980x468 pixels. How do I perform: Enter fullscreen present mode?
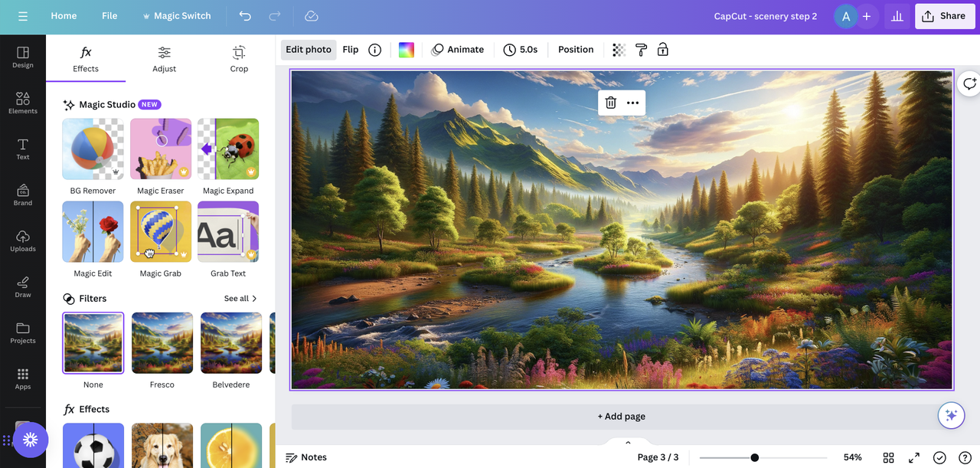[914, 457]
